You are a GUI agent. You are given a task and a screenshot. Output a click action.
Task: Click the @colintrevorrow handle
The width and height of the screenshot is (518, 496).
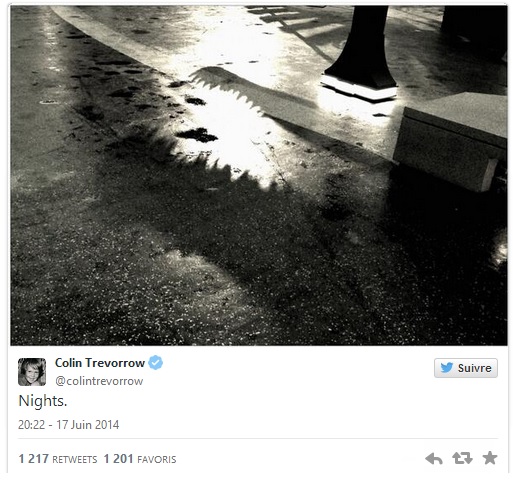(x=99, y=381)
